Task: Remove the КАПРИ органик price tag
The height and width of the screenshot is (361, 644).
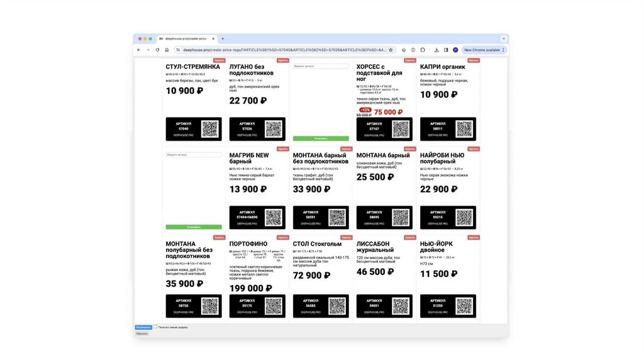Action: (474, 60)
